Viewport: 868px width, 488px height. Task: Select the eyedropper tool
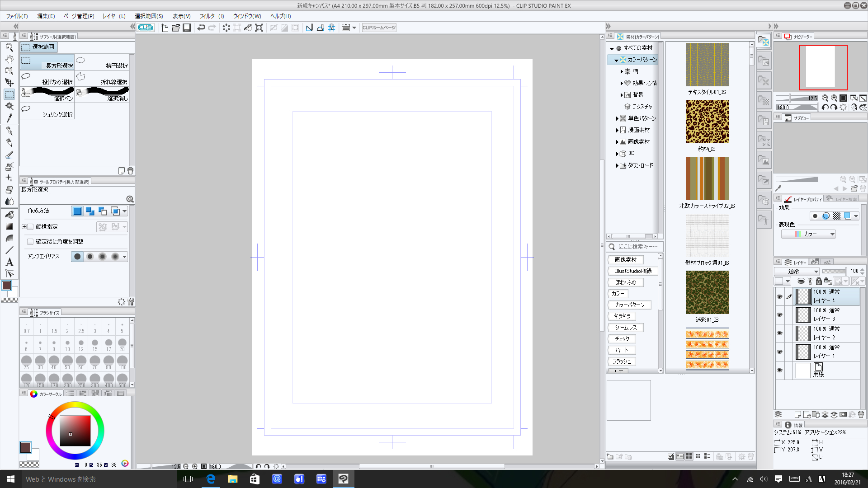pos(9,118)
